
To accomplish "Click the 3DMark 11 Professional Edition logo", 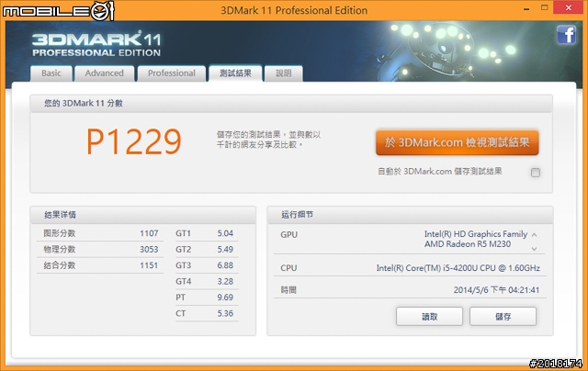I will pos(96,44).
